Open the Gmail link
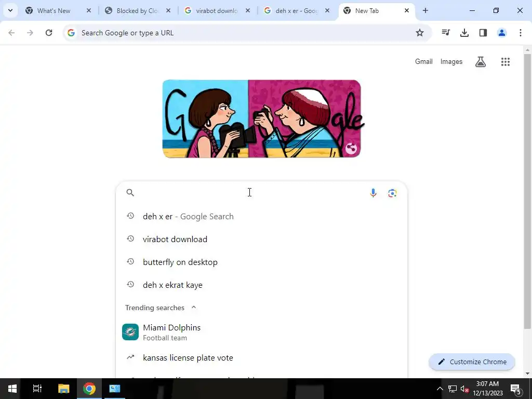This screenshot has width=532, height=399. tap(424, 62)
